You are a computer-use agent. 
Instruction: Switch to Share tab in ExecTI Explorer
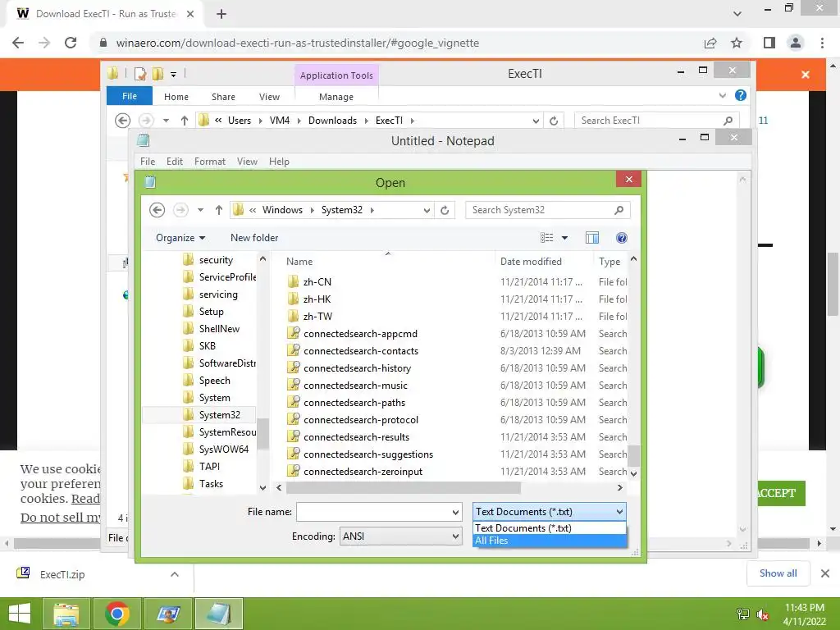click(x=223, y=97)
